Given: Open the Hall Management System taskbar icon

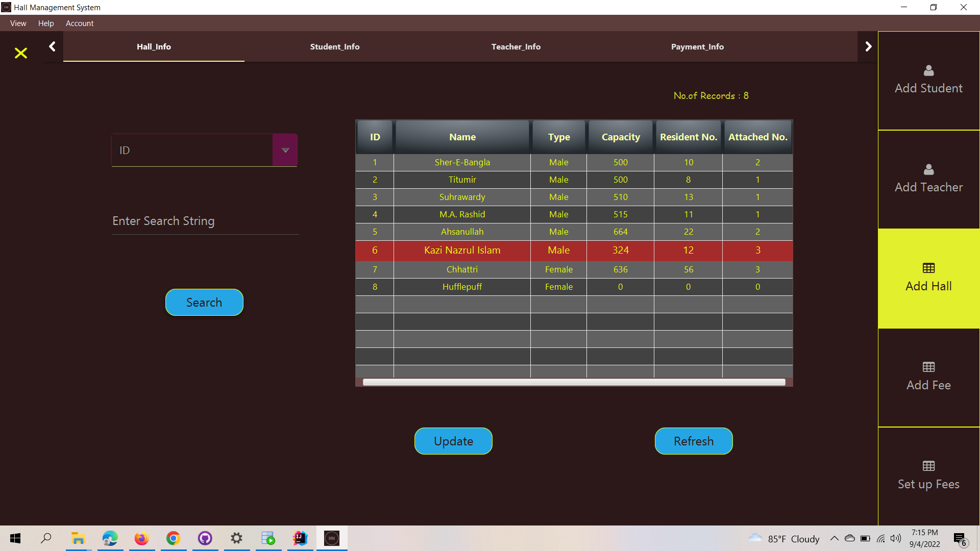Looking at the screenshot, I should (x=331, y=538).
